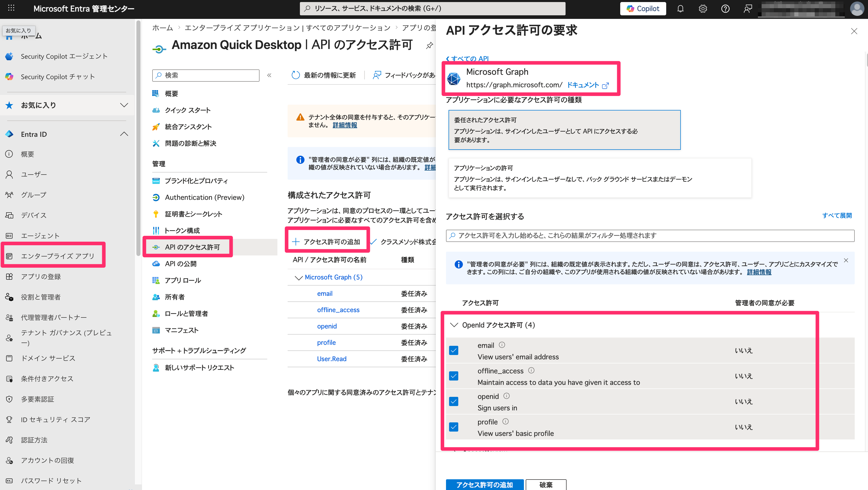Open the Copilot button
The height and width of the screenshot is (490, 868).
643,9
